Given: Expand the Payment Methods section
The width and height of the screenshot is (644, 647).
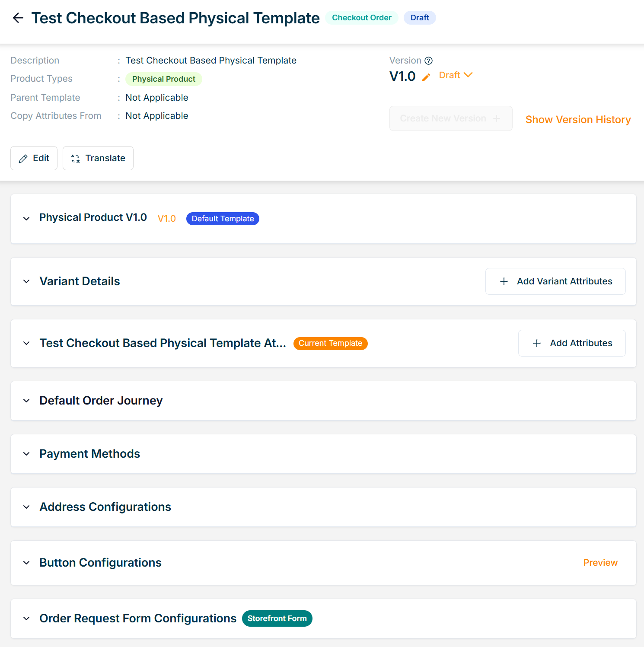Looking at the screenshot, I should pos(26,454).
